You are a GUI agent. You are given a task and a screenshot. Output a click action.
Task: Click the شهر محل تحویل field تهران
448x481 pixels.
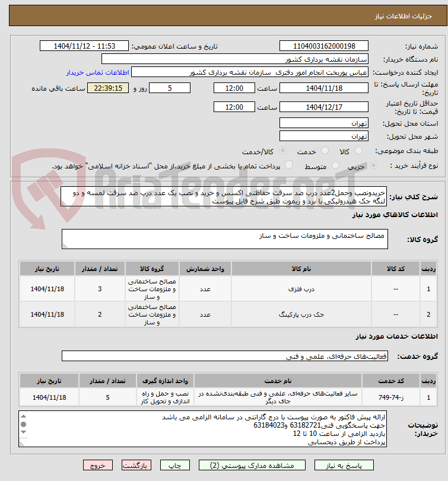(324, 136)
